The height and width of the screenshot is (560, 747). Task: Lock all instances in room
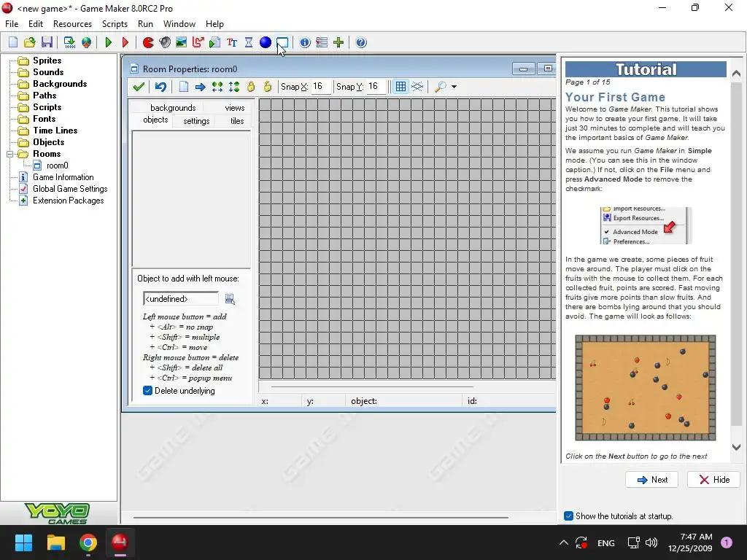click(251, 87)
